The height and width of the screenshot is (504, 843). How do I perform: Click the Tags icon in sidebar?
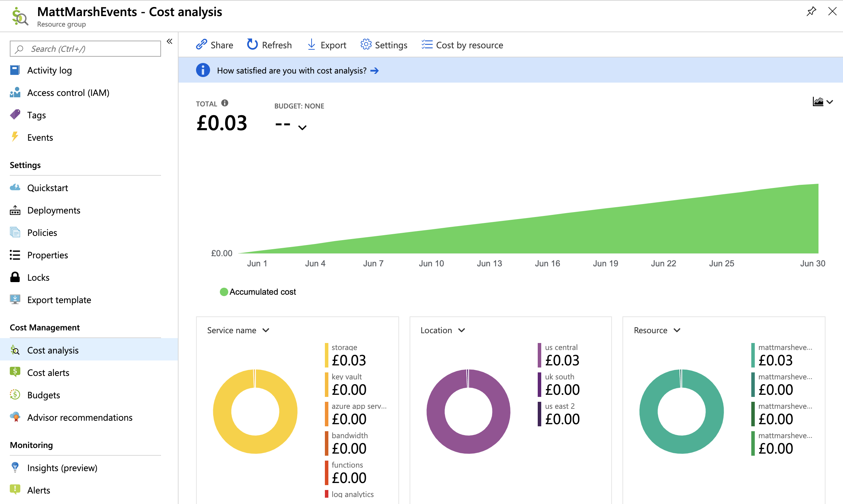[15, 115]
